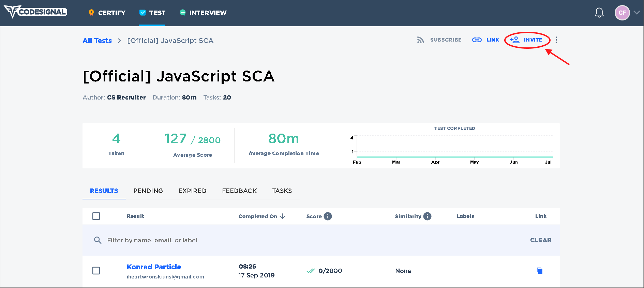This screenshot has height=288, width=644.
Task: Click the CodeSignal logo
Action: click(x=35, y=12)
